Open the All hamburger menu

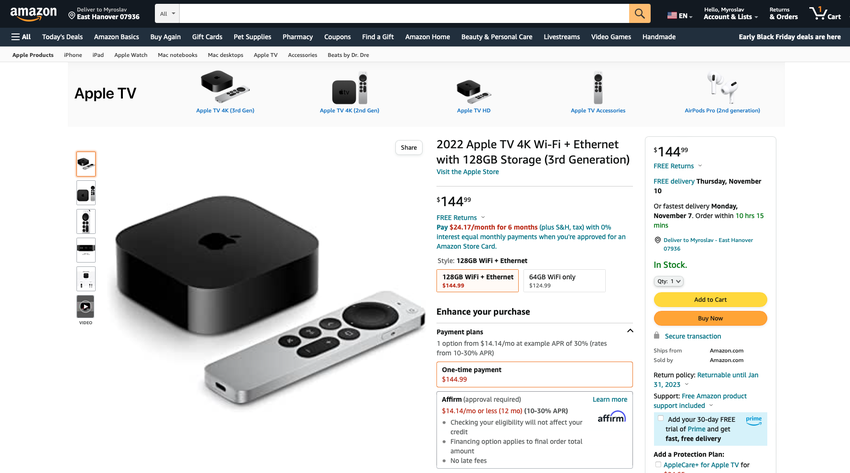point(21,37)
